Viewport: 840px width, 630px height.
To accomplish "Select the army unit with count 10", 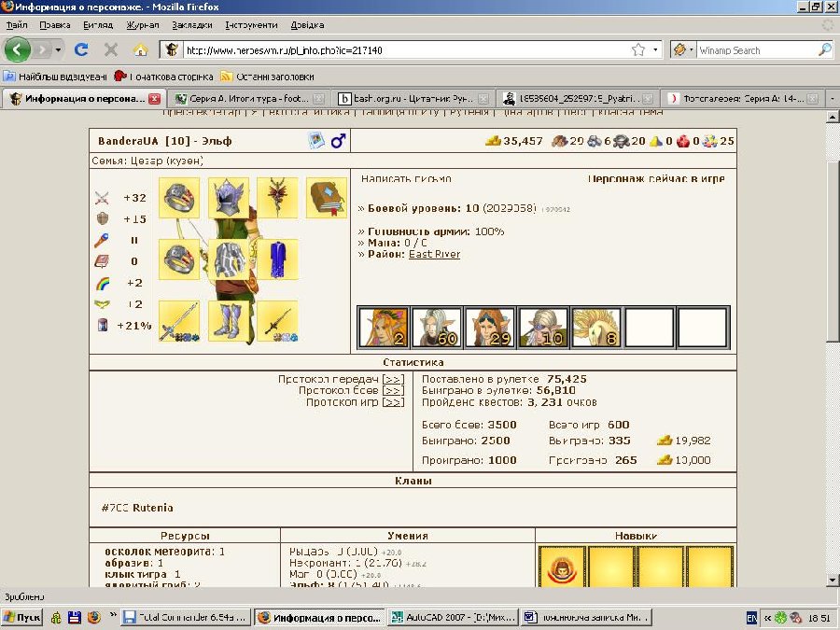I will (543, 328).
